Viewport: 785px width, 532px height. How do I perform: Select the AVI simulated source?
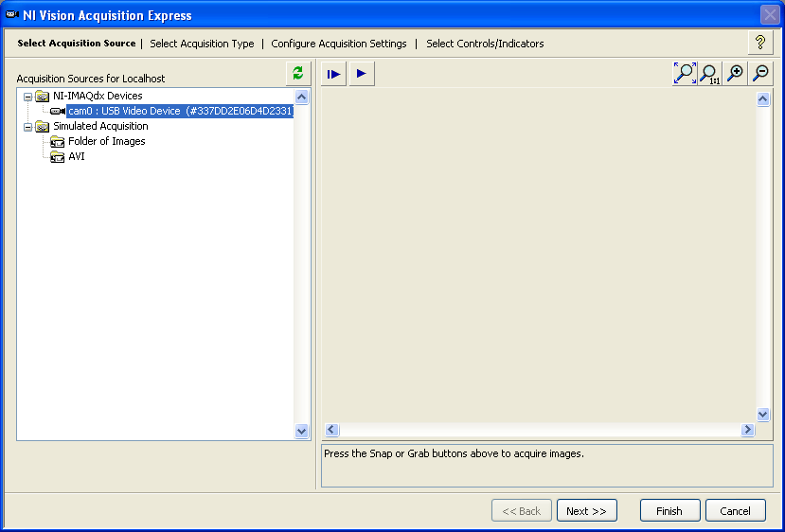[x=77, y=156]
